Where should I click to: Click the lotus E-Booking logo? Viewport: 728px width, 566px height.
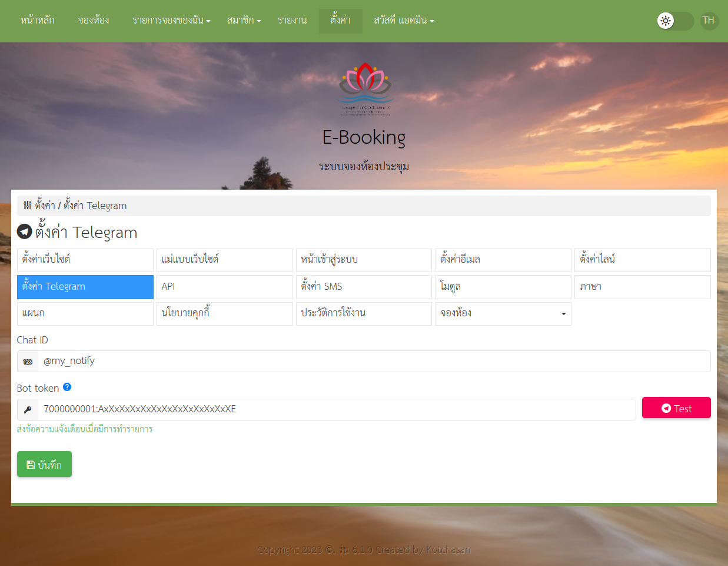[x=365, y=89]
